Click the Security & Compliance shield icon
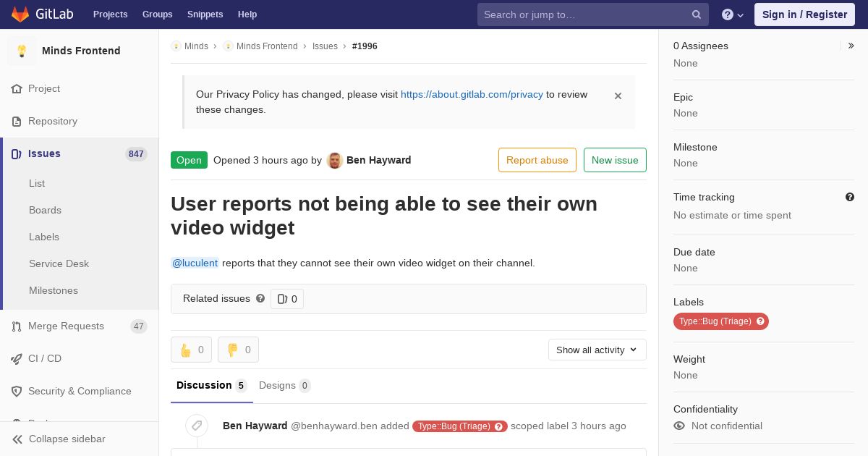 pos(17,392)
